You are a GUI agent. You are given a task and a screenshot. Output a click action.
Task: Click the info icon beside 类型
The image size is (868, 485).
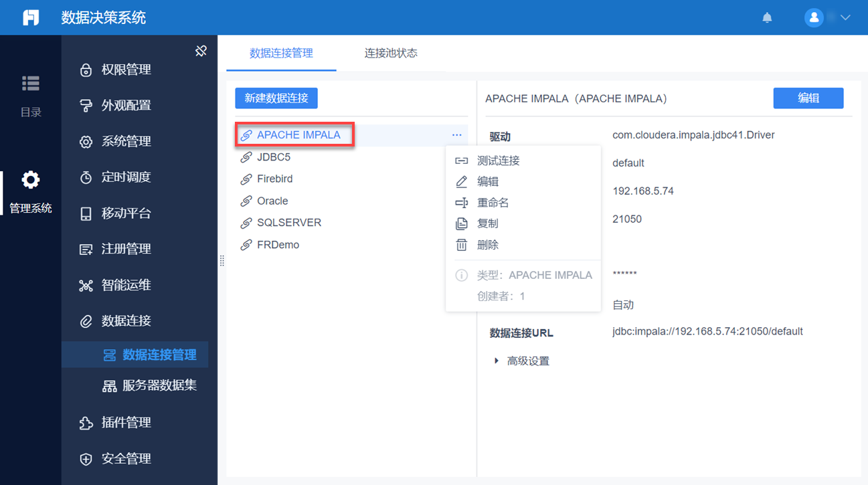click(461, 275)
